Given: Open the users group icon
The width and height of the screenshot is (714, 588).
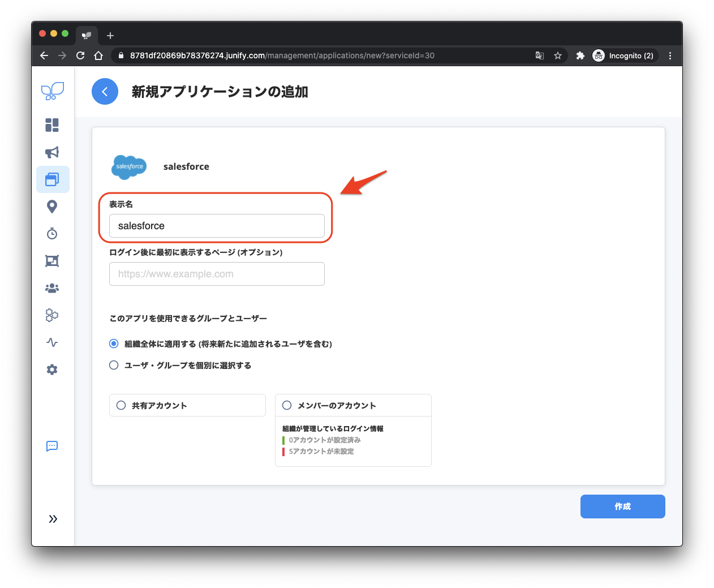Looking at the screenshot, I should pyautogui.click(x=52, y=288).
